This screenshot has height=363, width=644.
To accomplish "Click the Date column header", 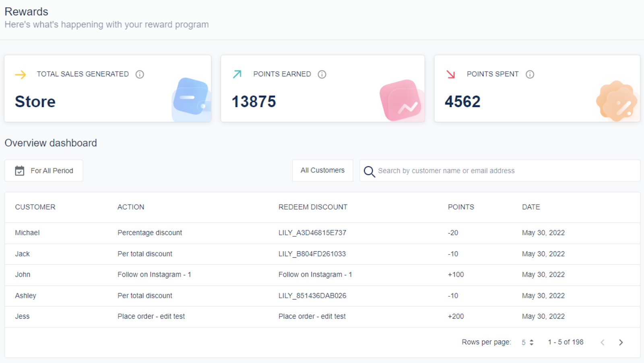I will [531, 207].
